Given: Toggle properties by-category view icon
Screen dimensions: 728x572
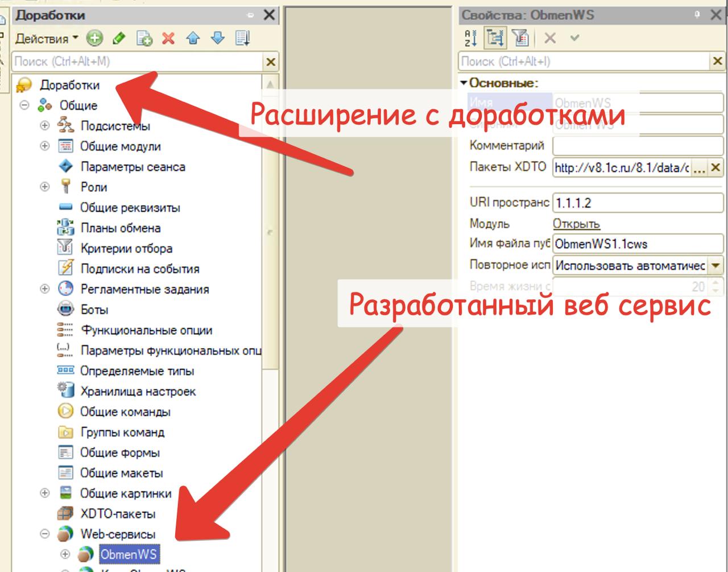Looking at the screenshot, I should click(495, 38).
